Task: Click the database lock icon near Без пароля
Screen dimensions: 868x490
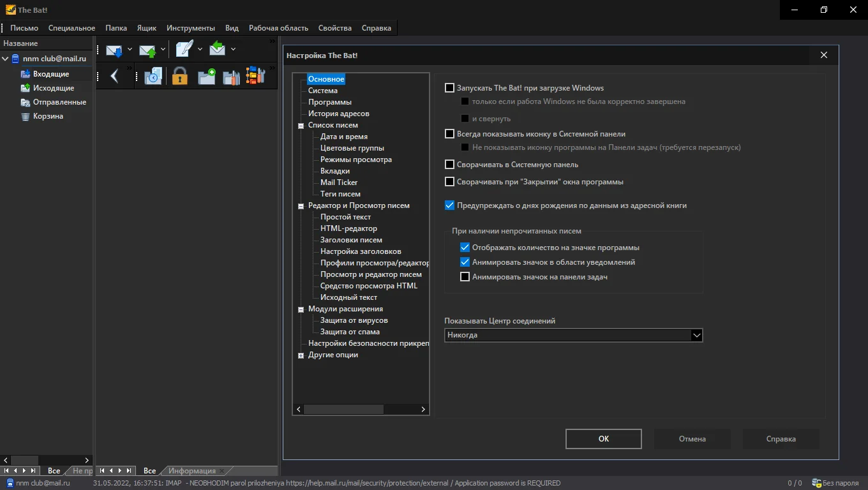Action: [x=816, y=483]
